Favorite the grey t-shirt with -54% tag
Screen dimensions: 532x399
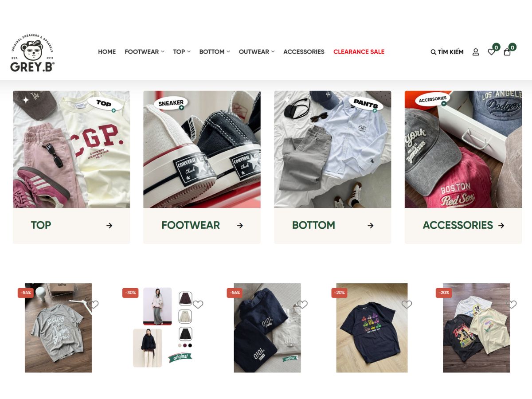coord(94,305)
